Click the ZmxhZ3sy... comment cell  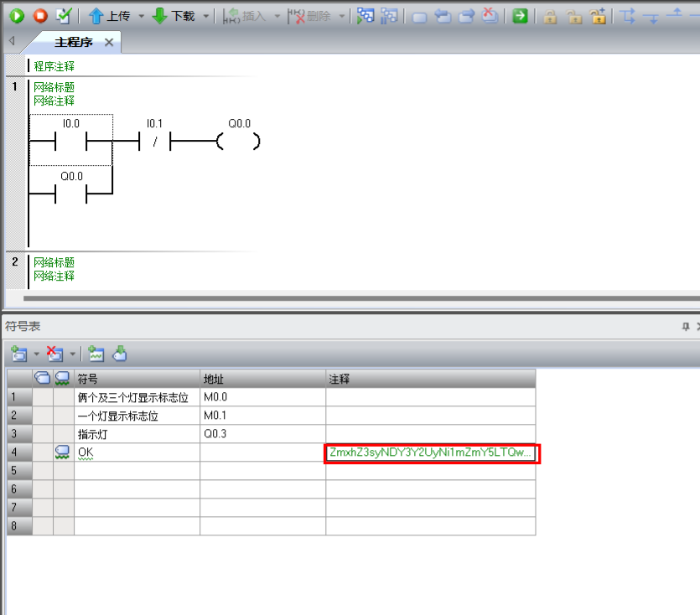click(x=431, y=453)
